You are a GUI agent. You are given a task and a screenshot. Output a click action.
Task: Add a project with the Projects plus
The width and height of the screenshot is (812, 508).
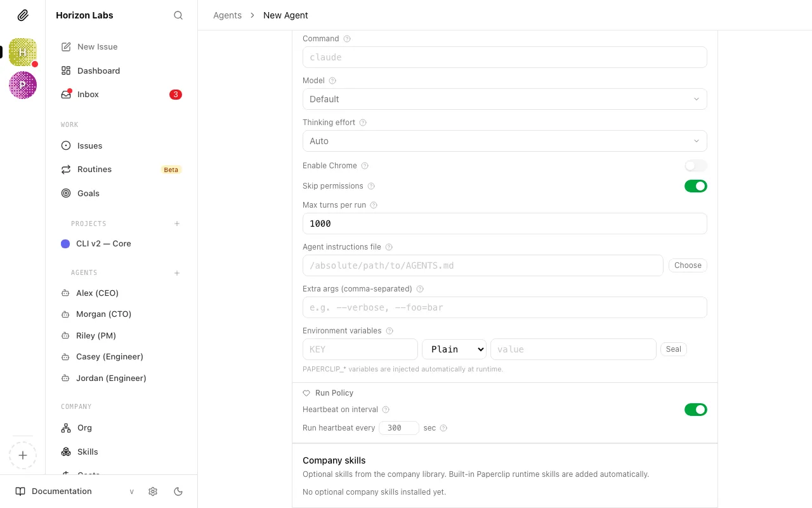tap(177, 224)
